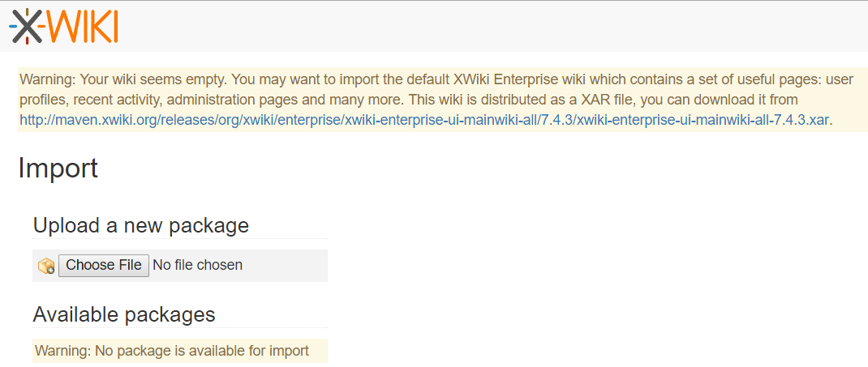
Task: Select the "Available packages" heading
Action: point(124,314)
